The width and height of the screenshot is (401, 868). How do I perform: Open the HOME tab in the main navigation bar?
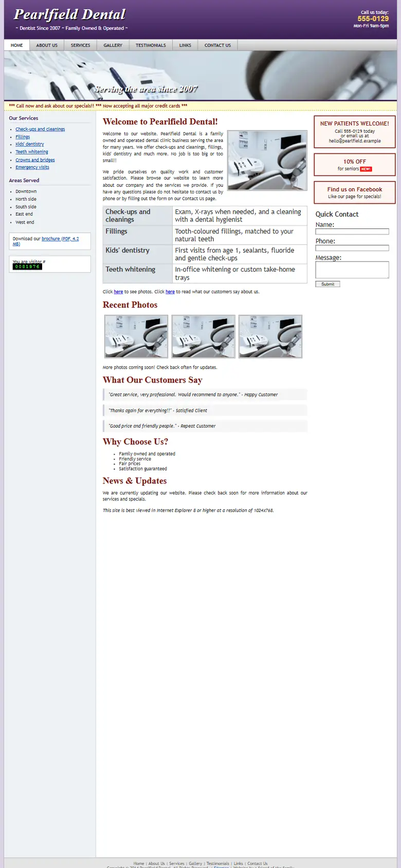point(17,45)
